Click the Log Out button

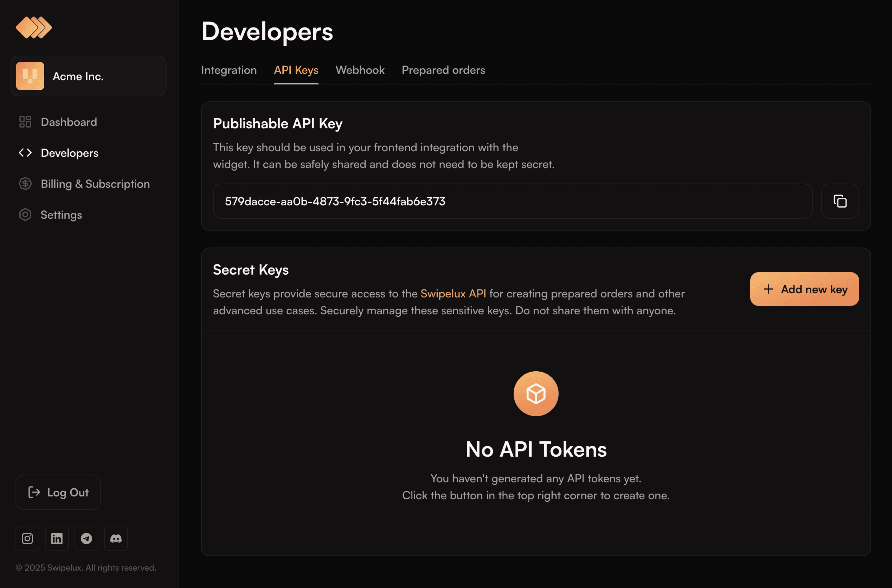(58, 492)
